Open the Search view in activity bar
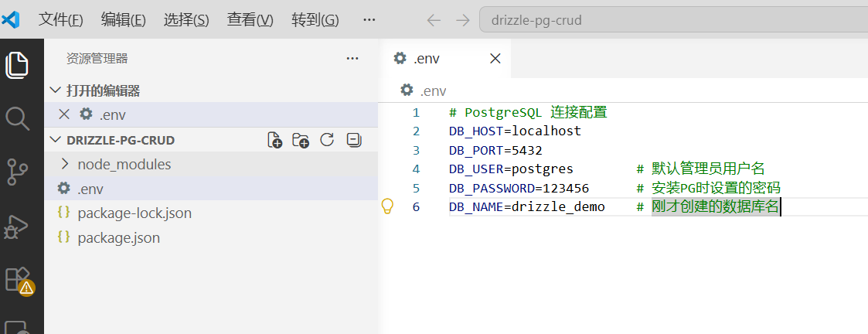Image resolution: width=868 pixels, height=334 pixels. coord(17,118)
